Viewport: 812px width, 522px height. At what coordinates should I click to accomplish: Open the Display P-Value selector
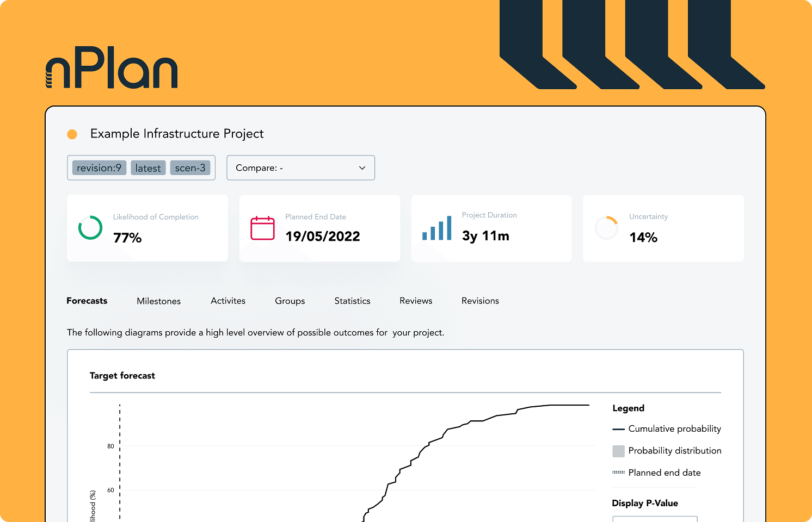655,519
